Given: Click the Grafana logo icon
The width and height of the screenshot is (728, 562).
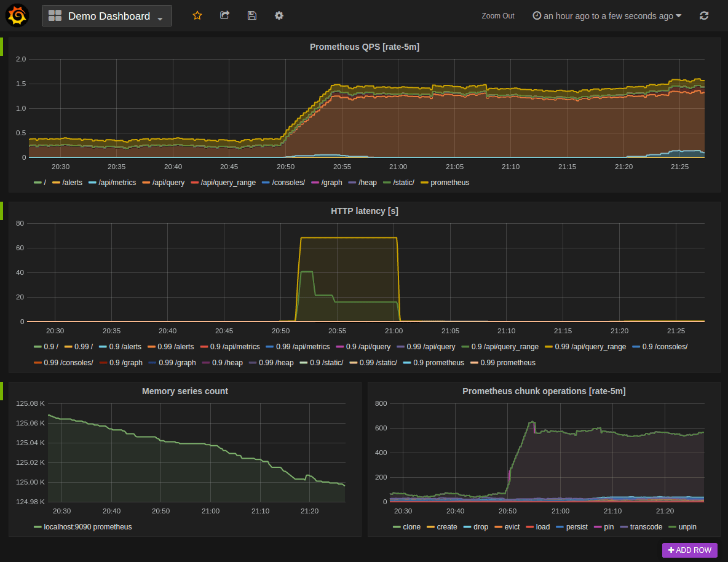Looking at the screenshot, I should pos(16,15).
